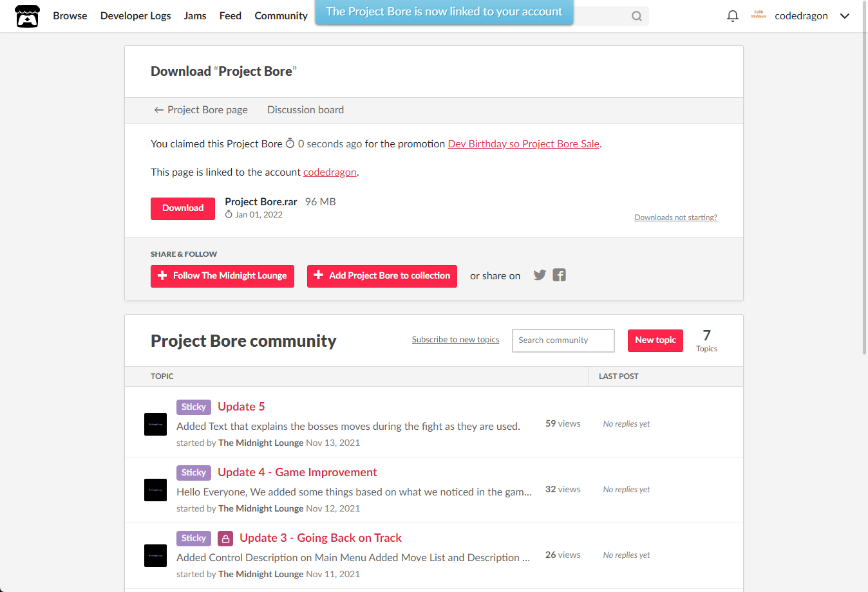This screenshot has height=592, width=868.
Task: Share on Twitter icon
Action: pos(540,275)
